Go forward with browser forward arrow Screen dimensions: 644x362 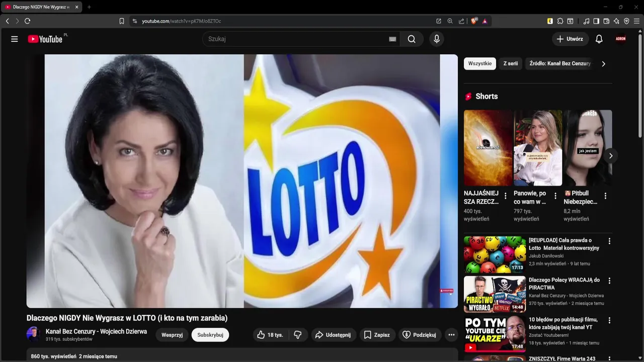pyautogui.click(x=17, y=21)
